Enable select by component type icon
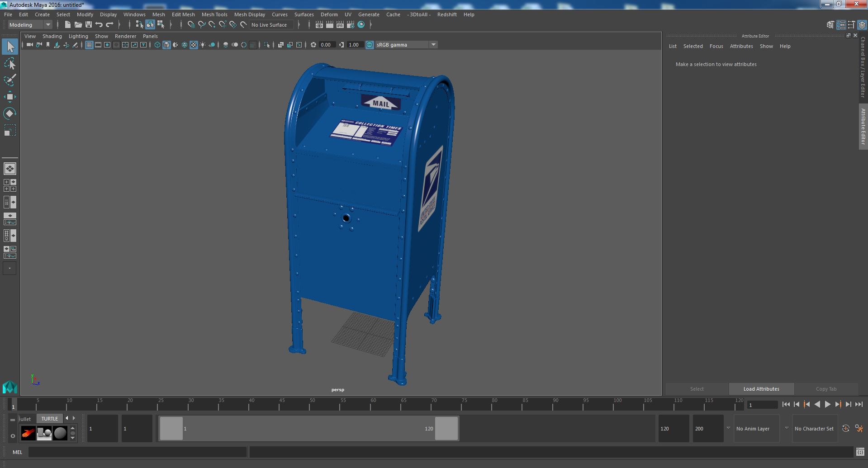 (161, 25)
